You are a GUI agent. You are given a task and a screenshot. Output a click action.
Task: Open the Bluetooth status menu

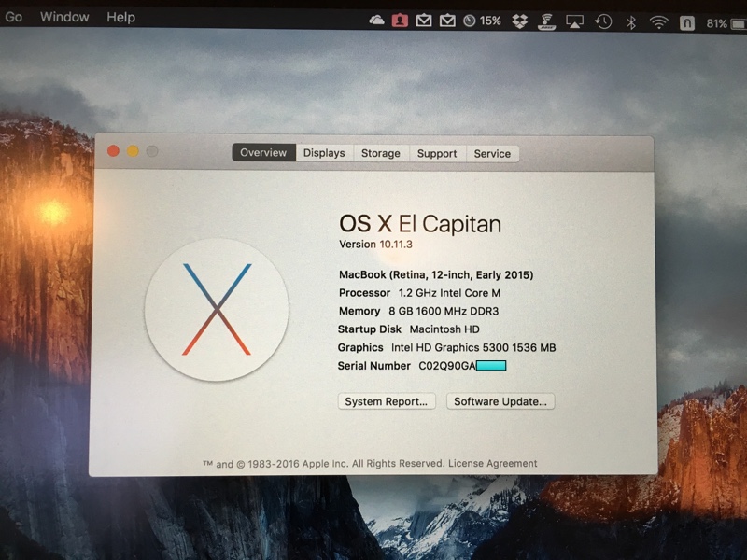click(631, 22)
